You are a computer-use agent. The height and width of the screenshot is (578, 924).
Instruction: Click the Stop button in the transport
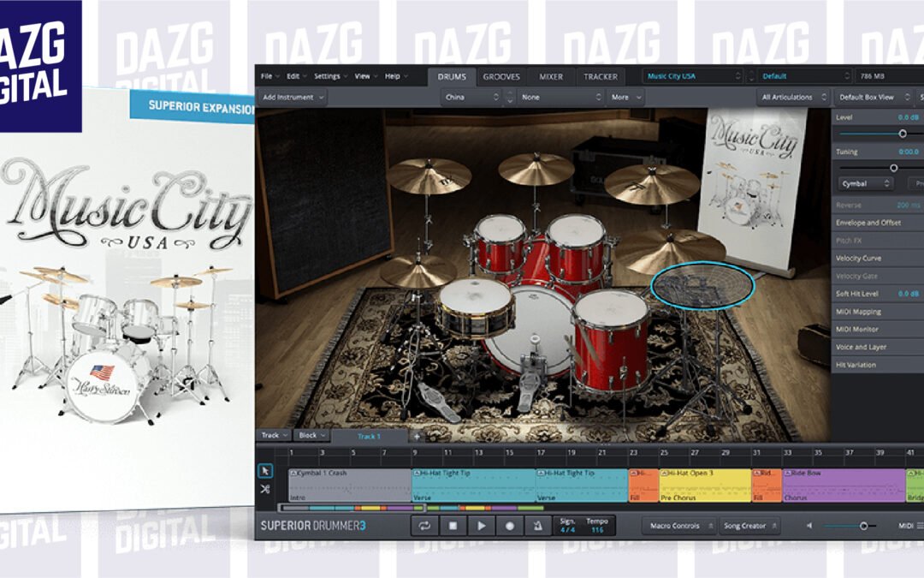pos(453,526)
